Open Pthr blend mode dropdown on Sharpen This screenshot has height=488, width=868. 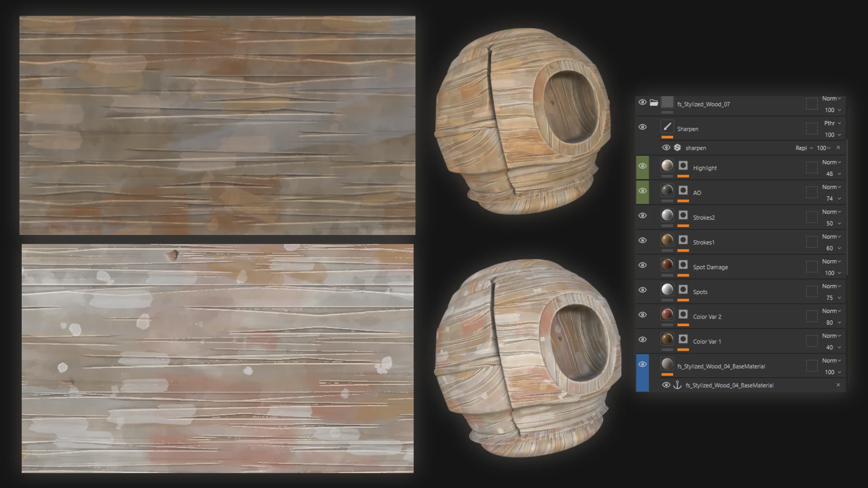click(832, 123)
